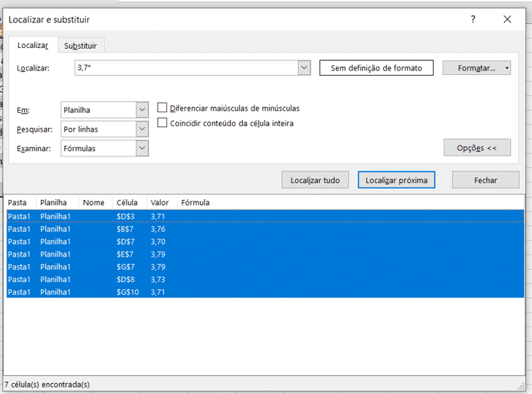Enable Coincidir conteúdo da célula inteira checkbox
This screenshot has height=394, width=532.
click(162, 123)
